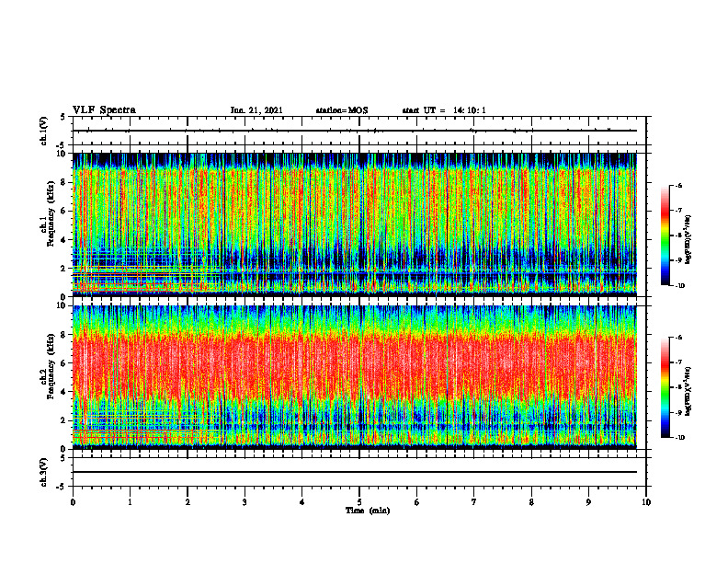
Task: Click the ch.3 flat waveform trace
Action: (355, 472)
